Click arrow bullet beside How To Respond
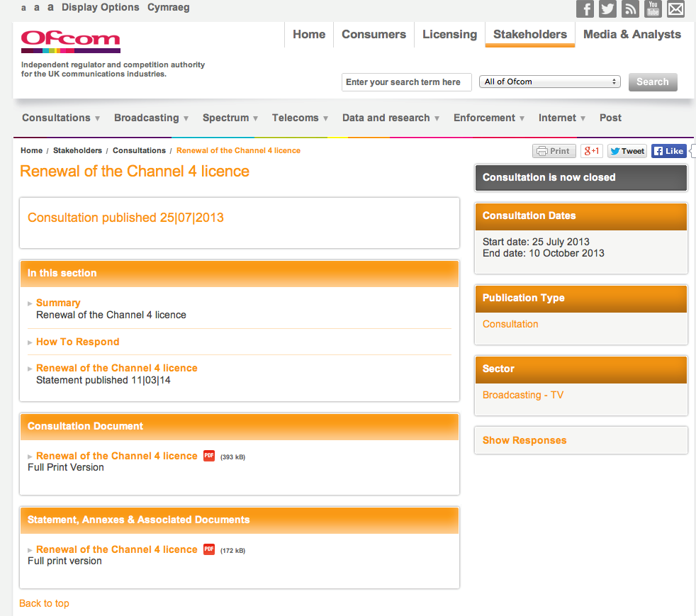696x616 pixels. tap(30, 342)
